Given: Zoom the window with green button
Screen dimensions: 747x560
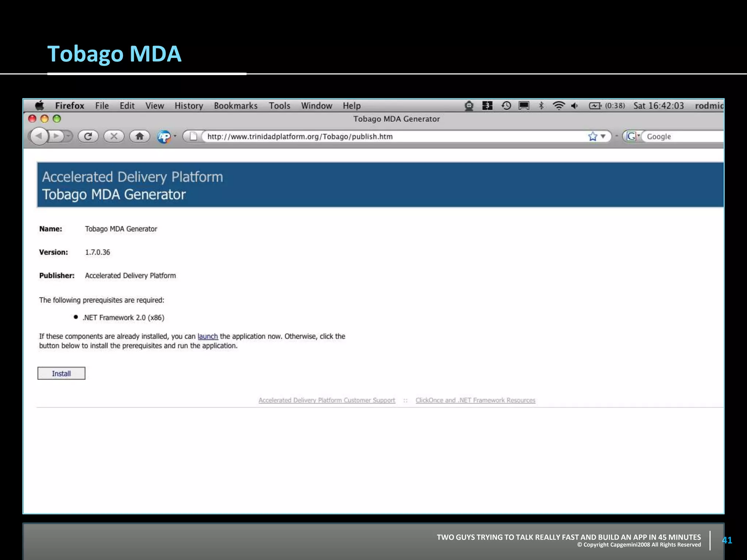Looking at the screenshot, I should click(57, 119).
